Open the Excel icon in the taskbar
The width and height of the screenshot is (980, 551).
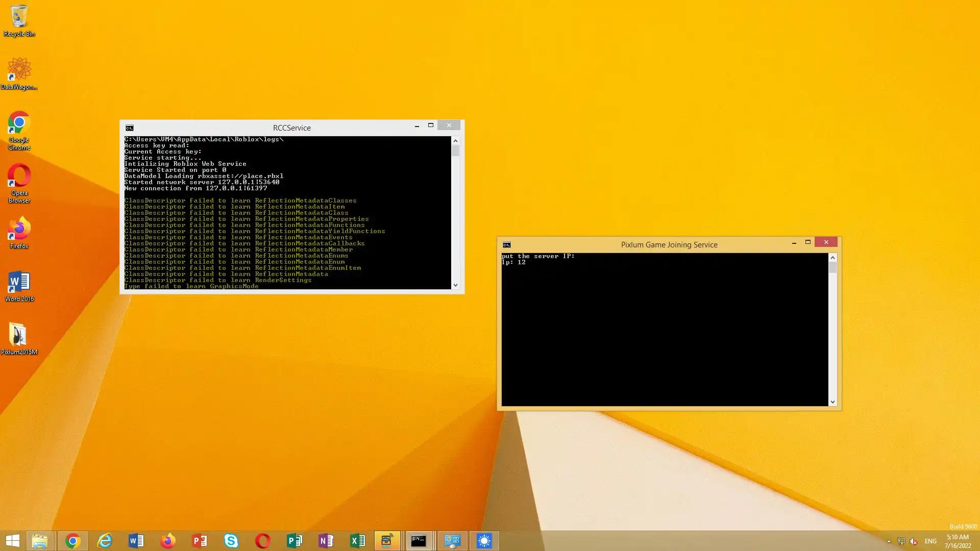(357, 541)
